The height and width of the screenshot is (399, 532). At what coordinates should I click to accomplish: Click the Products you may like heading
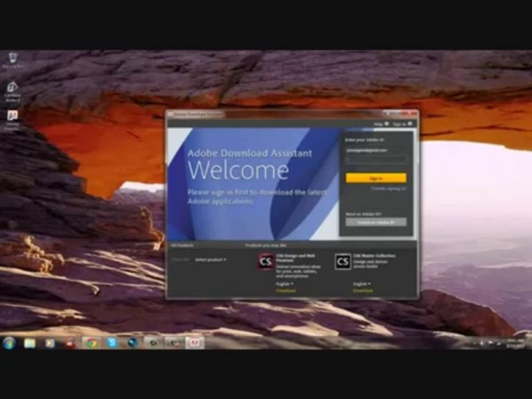click(x=265, y=245)
